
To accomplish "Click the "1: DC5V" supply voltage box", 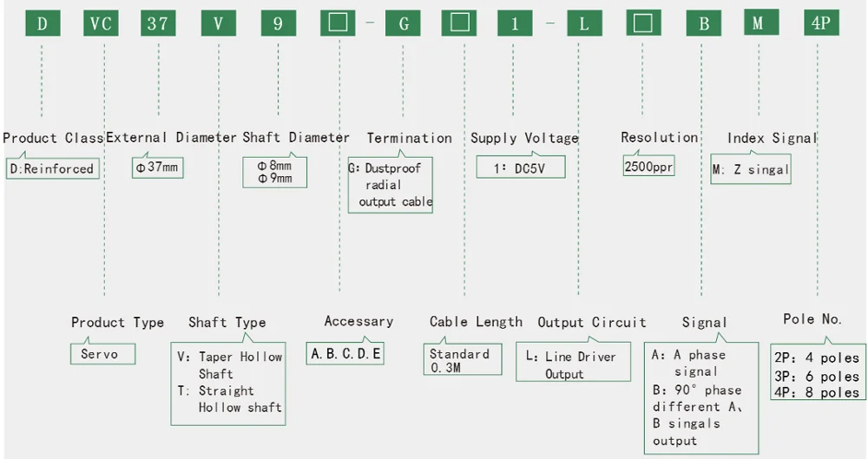I will click(x=521, y=167).
